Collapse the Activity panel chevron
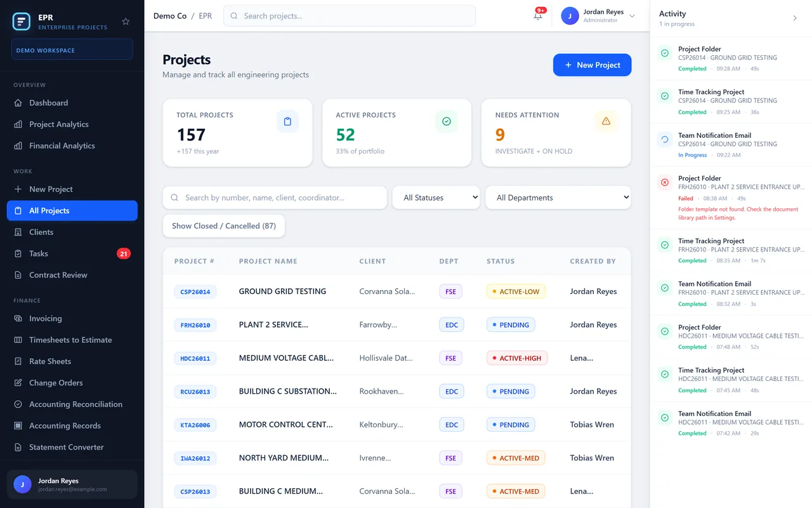Image resolution: width=812 pixels, height=508 pixels. [x=795, y=18]
